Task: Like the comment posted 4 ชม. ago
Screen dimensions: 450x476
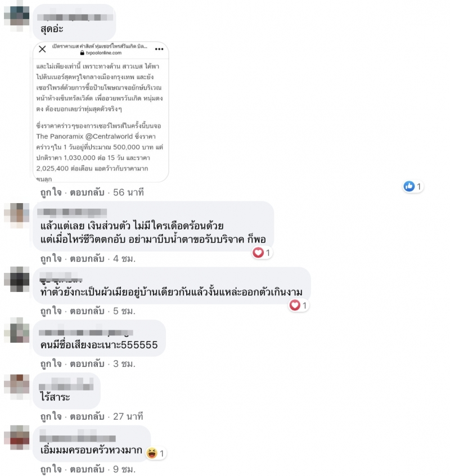Action: tap(51, 259)
